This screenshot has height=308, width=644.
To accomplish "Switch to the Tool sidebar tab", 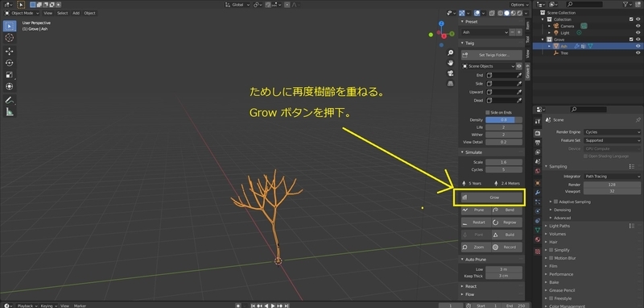I will 528,40.
